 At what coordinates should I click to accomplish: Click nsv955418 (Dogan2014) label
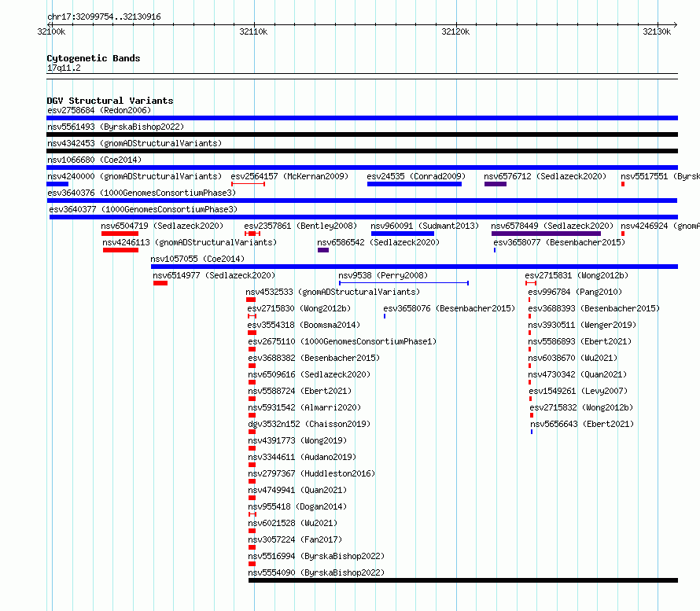pyautogui.click(x=297, y=506)
